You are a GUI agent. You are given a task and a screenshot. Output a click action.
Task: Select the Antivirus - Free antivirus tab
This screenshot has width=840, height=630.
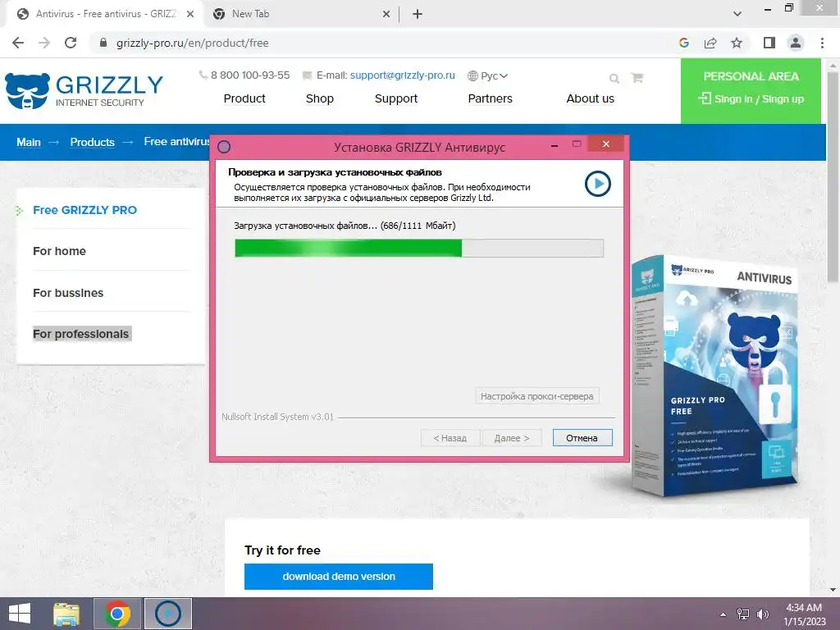tap(105, 14)
